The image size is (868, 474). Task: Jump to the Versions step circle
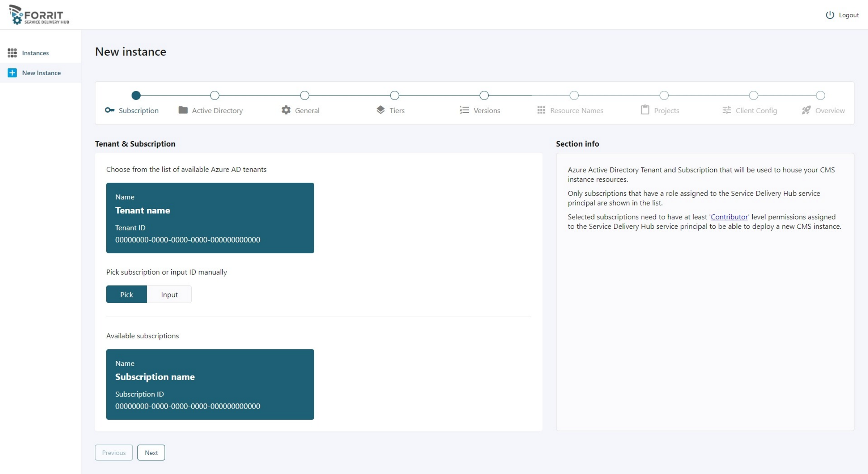click(484, 96)
